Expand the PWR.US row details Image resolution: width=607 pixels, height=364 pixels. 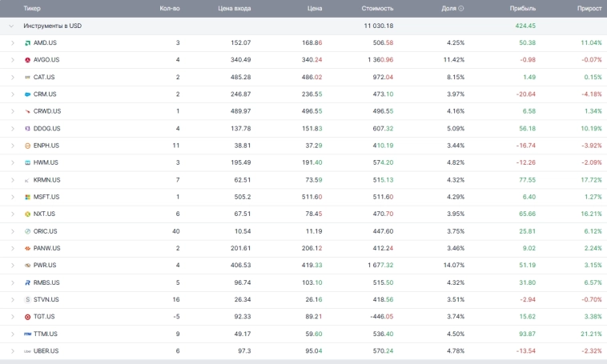coord(13,266)
